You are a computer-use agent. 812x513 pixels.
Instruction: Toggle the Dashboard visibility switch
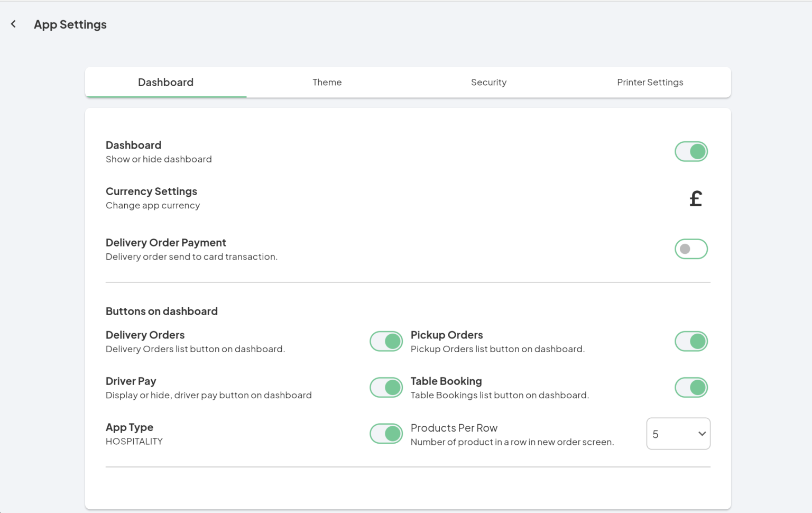point(691,151)
